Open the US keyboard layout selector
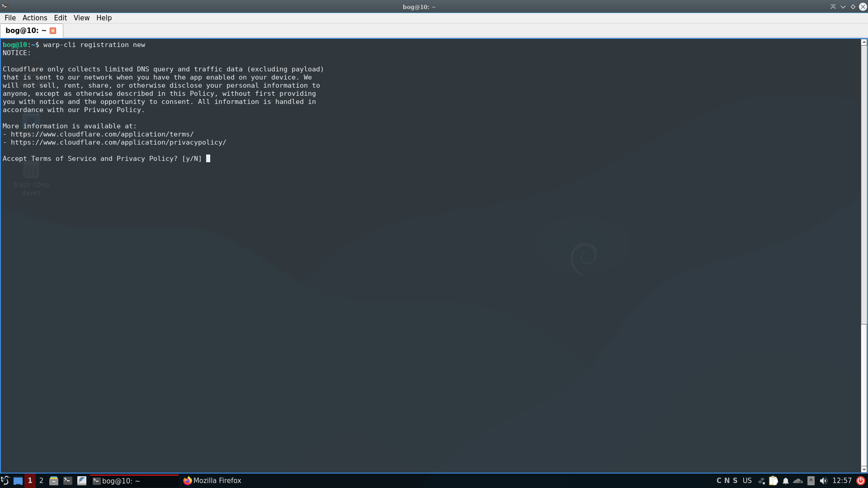868x488 pixels. point(747,481)
